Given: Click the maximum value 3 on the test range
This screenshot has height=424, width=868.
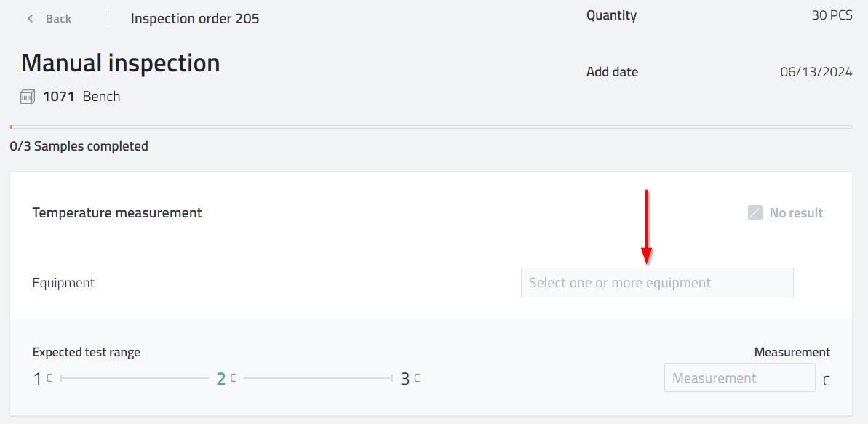Looking at the screenshot, I should pos(405,379).
